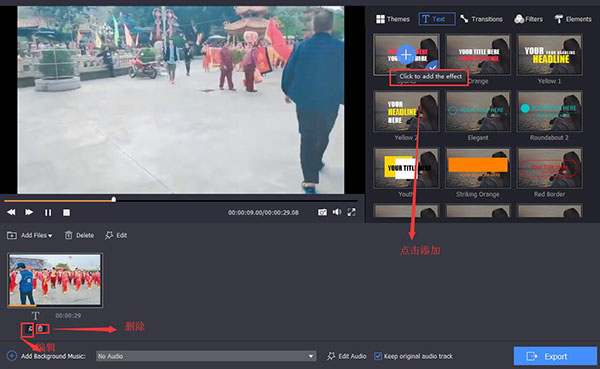Image resolution: width=600 pixels, height=369 pixels.
Task: Click the Delete button in toolbar
Action: coord(79,235)
